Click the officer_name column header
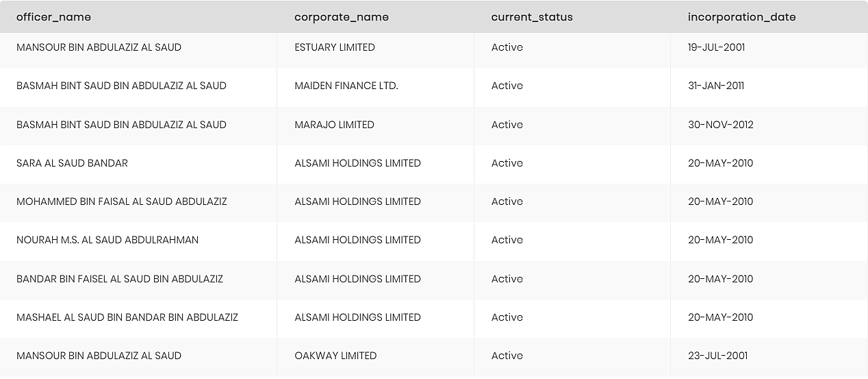 (x=53, y=17)
